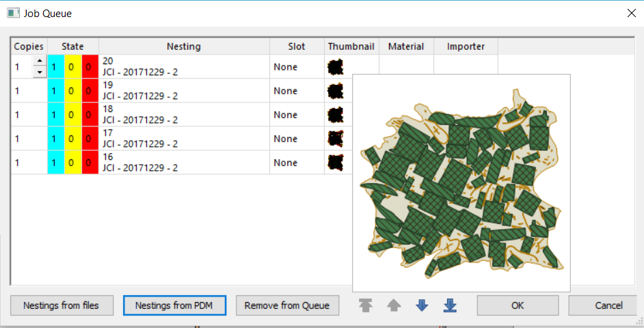
Task: Click the Nestings from PDM button
Action: tap(174, 305)
